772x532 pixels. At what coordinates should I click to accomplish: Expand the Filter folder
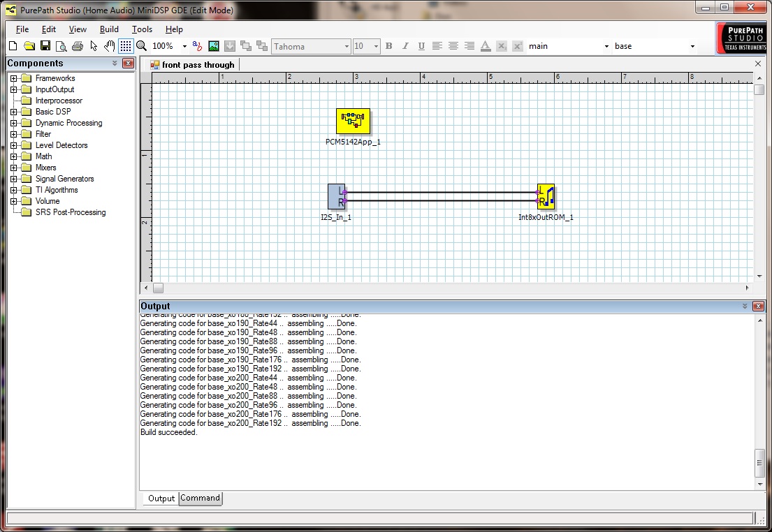pyautogui.click(x=14, y=134)
